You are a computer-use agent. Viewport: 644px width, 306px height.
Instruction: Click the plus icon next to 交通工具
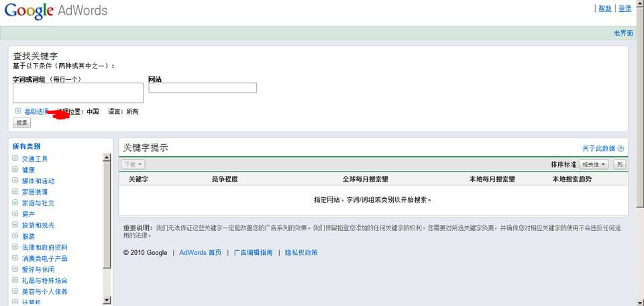click(15, 159)
